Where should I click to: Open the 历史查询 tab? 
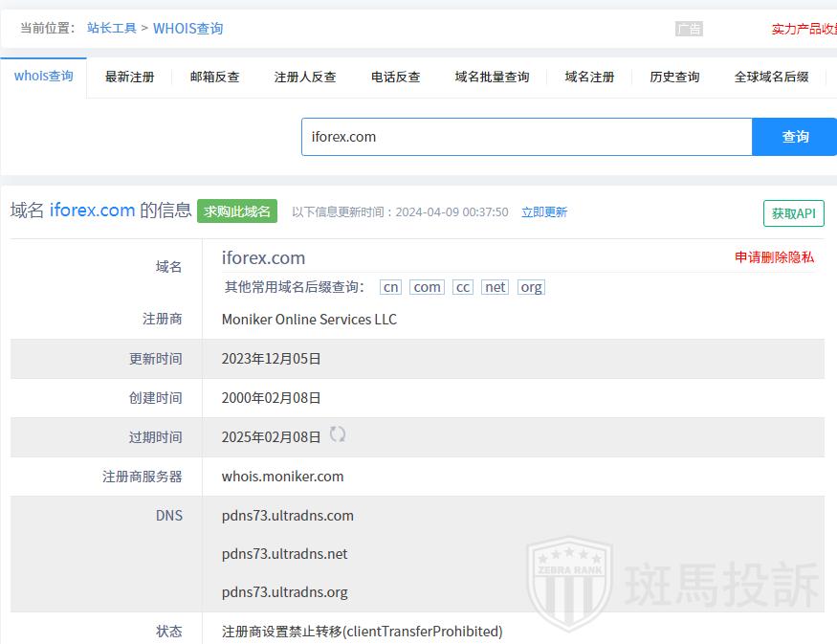point(674,78)
